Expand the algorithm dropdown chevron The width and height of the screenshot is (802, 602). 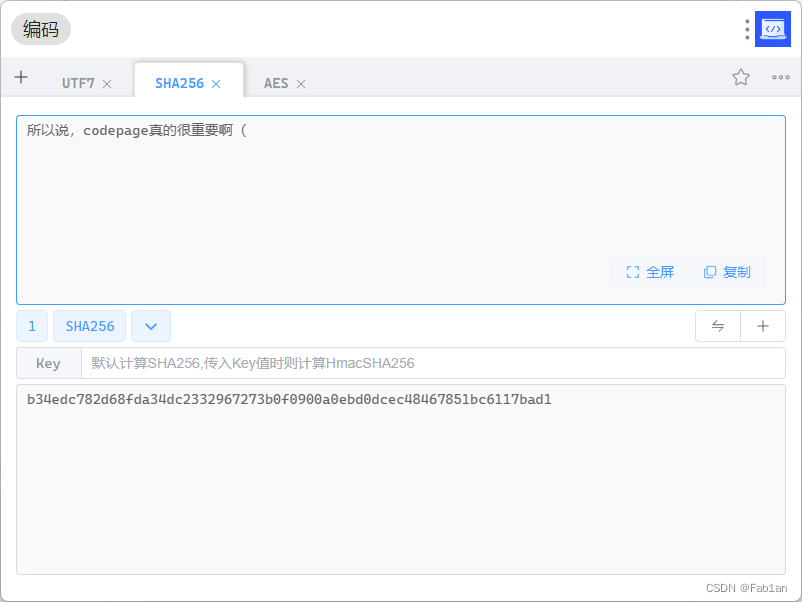(x=151, y=326)
